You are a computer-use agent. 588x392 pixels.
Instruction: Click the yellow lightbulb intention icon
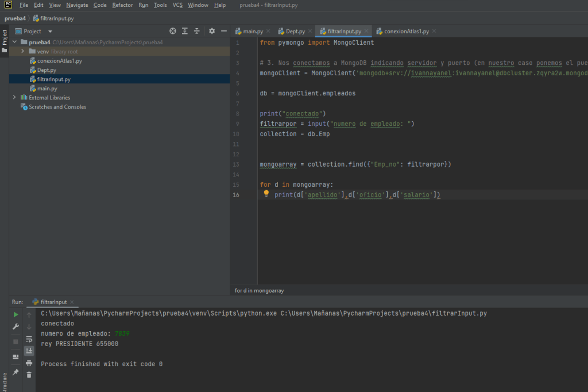266,194
